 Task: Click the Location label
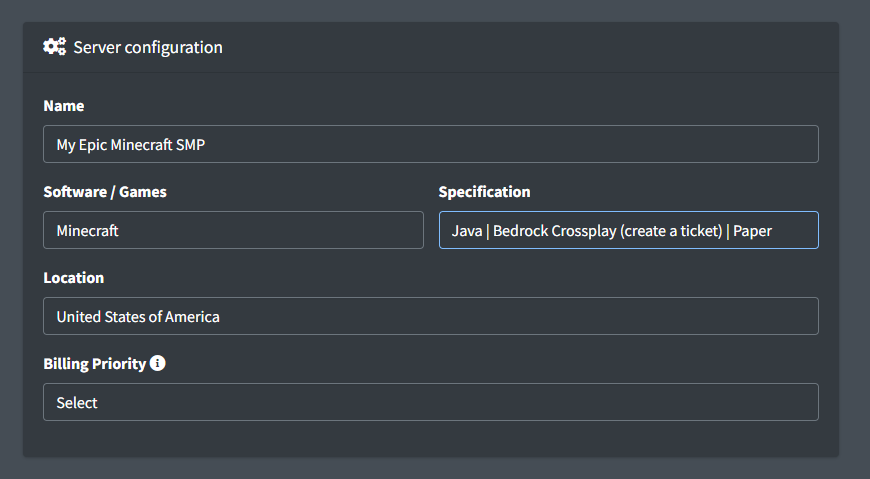(73, 278)
